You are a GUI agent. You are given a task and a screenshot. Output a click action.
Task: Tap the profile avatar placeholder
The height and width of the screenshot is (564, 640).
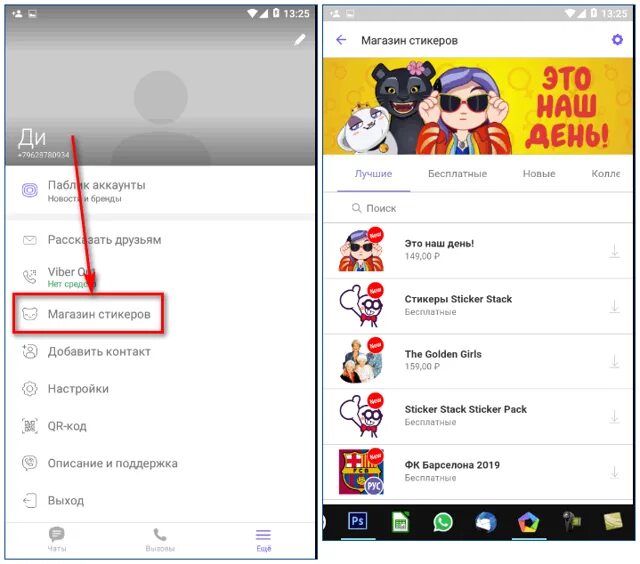161,118
